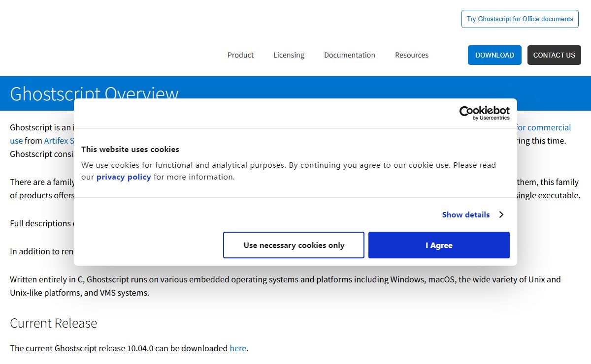Open the Resources menu
The image size is (591, 364).
pos(412,55)
